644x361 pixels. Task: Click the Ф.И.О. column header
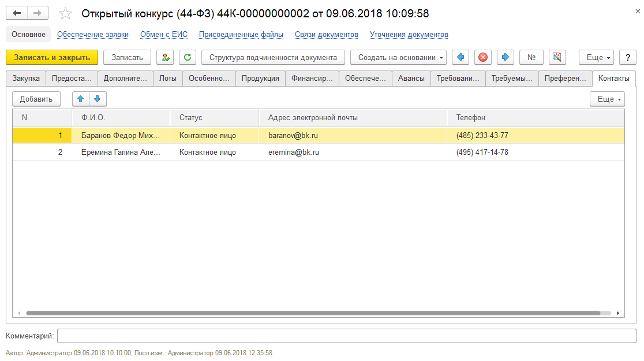tap(121, 118)
